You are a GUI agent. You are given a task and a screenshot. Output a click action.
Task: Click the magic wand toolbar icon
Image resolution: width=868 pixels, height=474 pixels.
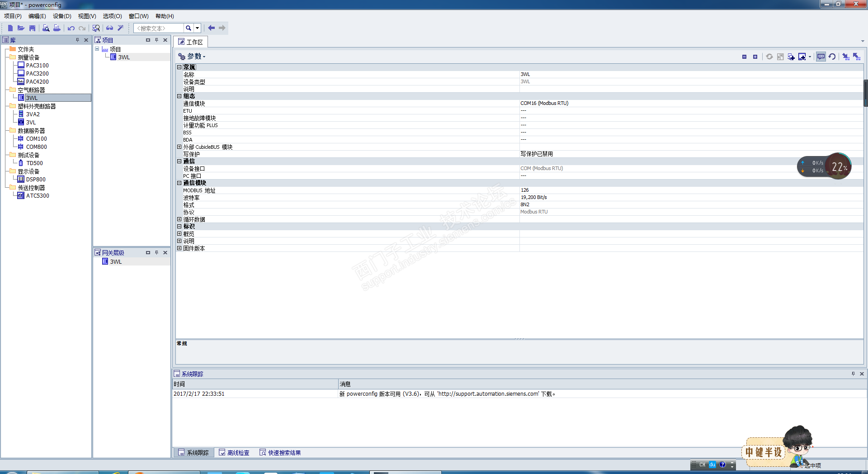click(120, 28)
